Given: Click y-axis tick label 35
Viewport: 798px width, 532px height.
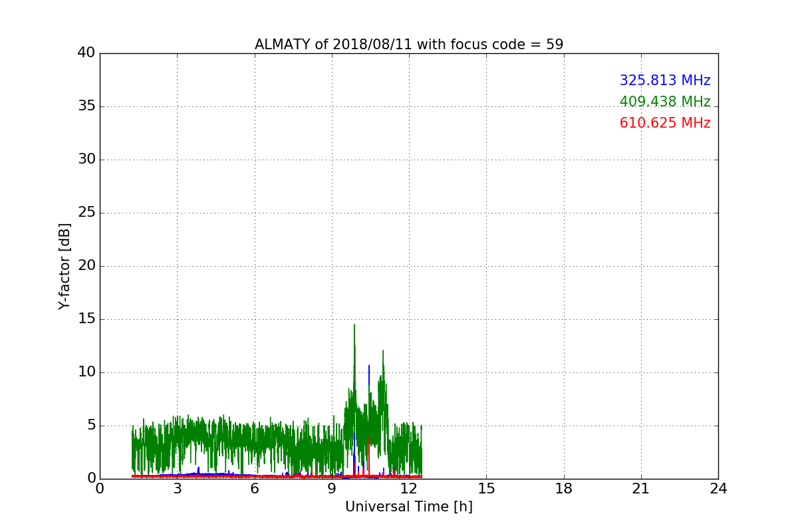Looking at the screenshot, I should click(x=86, y=106).
